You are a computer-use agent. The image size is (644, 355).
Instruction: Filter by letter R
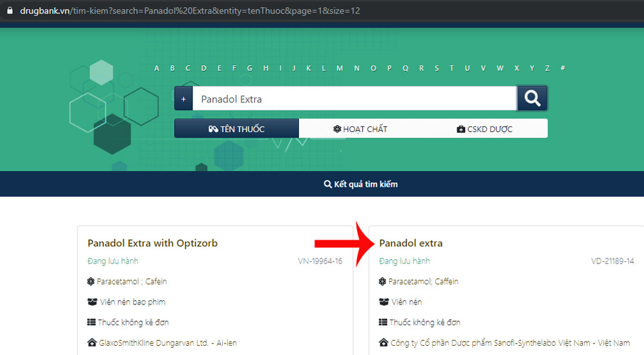(x=421, y=68)
